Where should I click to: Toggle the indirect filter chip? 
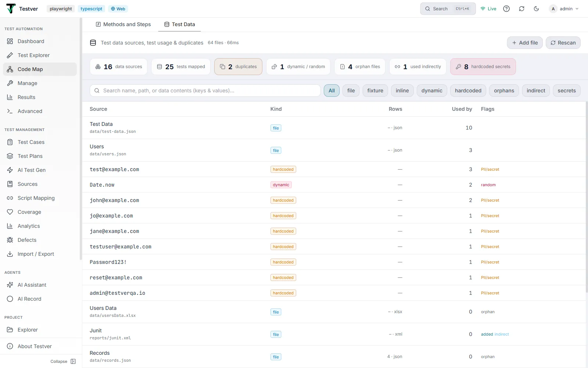[x=536, y=91]
